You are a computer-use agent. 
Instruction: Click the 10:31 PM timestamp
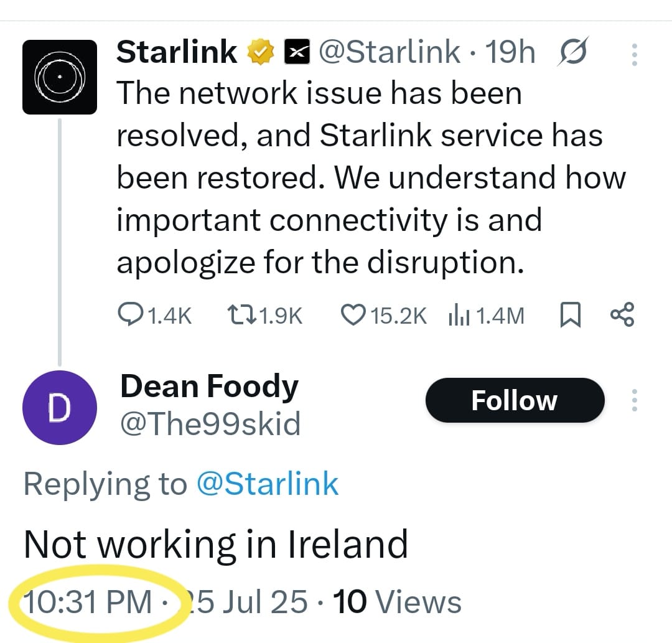tap(87, 602)
